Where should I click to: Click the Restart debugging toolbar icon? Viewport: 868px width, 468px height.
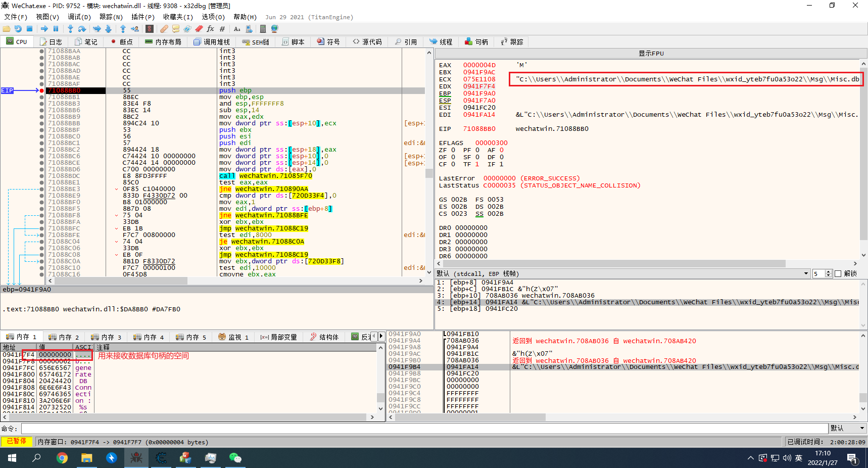[18, 29]
